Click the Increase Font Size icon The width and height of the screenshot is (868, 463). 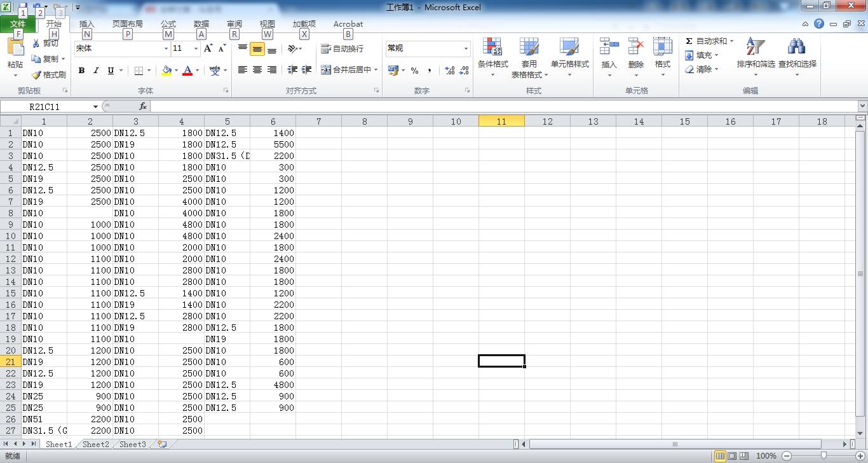coord(208,48)
